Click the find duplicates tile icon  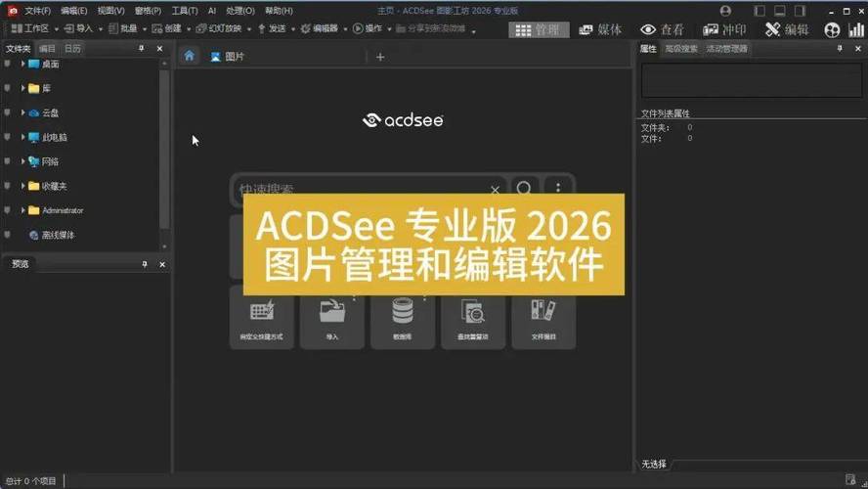tap(473, 312)
